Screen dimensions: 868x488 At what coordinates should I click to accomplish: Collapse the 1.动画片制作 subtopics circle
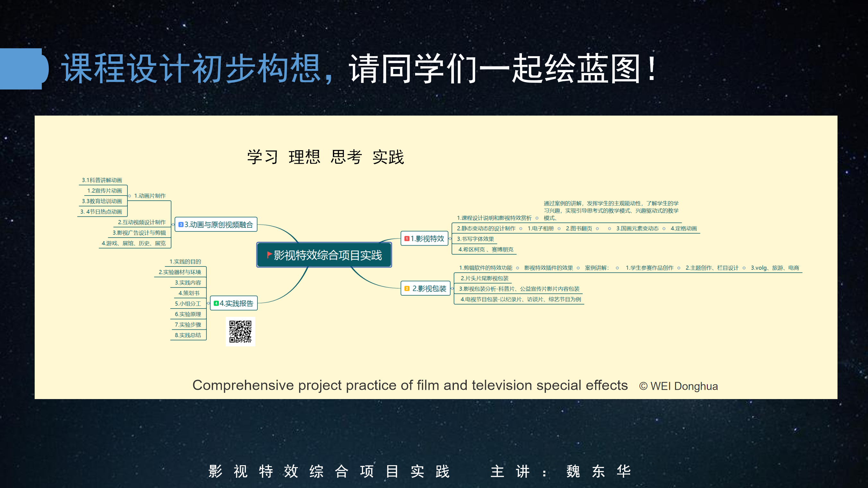(x=129, y=196)
